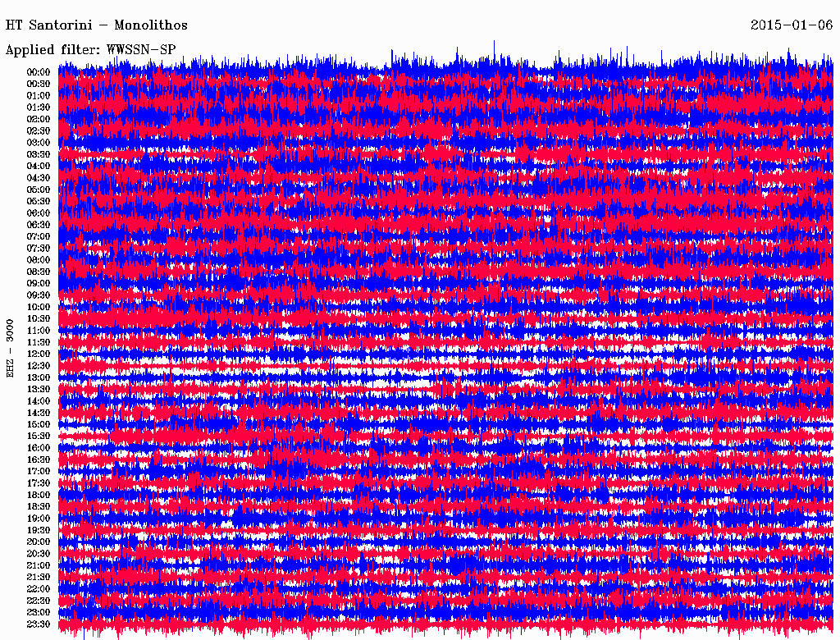Select the 17:30 time label

pyautogui.click(x=39, y=483)
